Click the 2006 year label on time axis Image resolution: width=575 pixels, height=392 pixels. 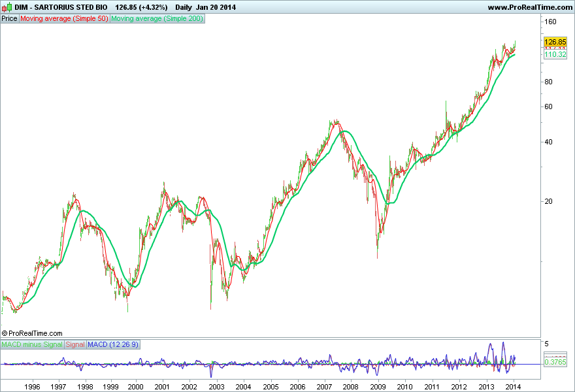click(x=297, y=387)
